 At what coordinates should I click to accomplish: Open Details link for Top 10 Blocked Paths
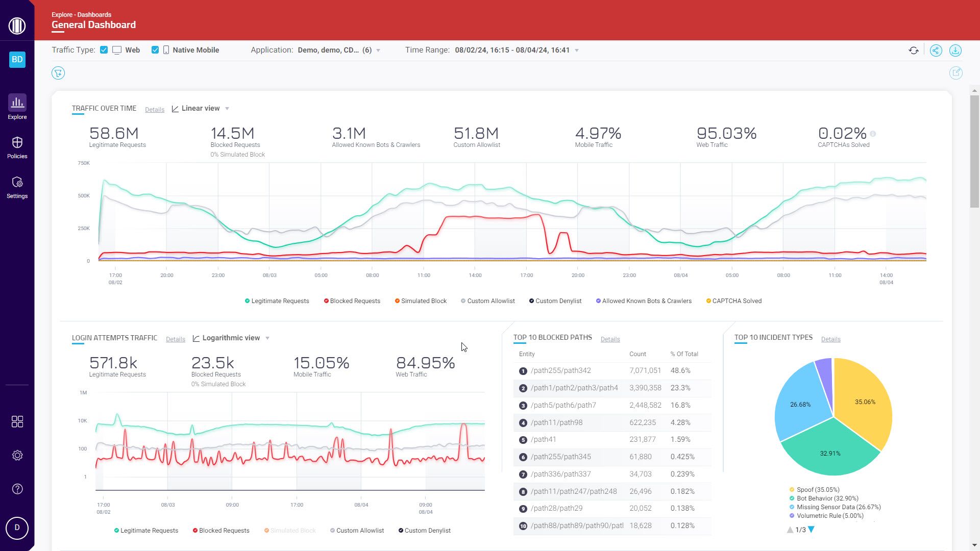[x=610, y=339]
